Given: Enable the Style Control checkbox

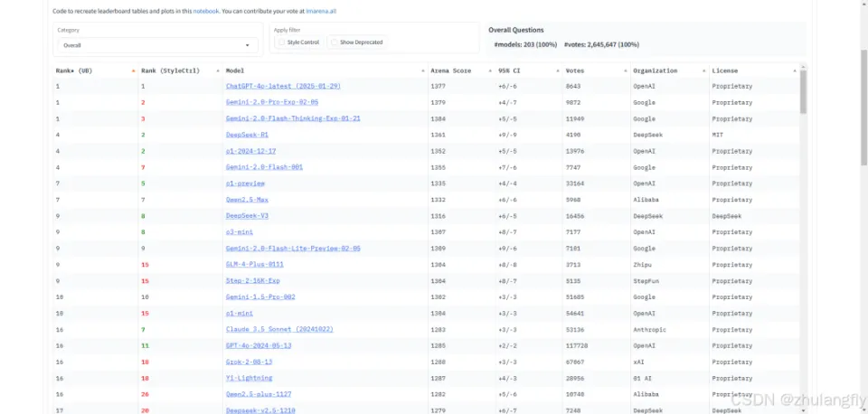Looking at the screenshot, I should click(282, 42).
